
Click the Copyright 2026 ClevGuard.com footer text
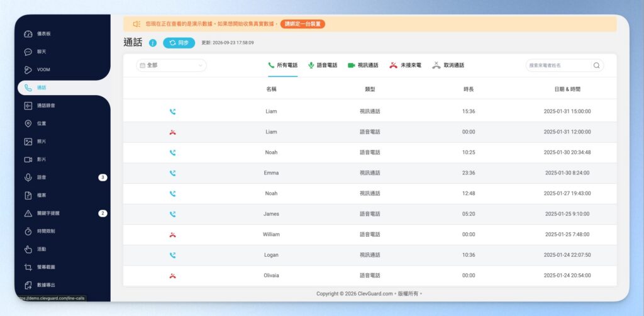(x=369, y=294)
